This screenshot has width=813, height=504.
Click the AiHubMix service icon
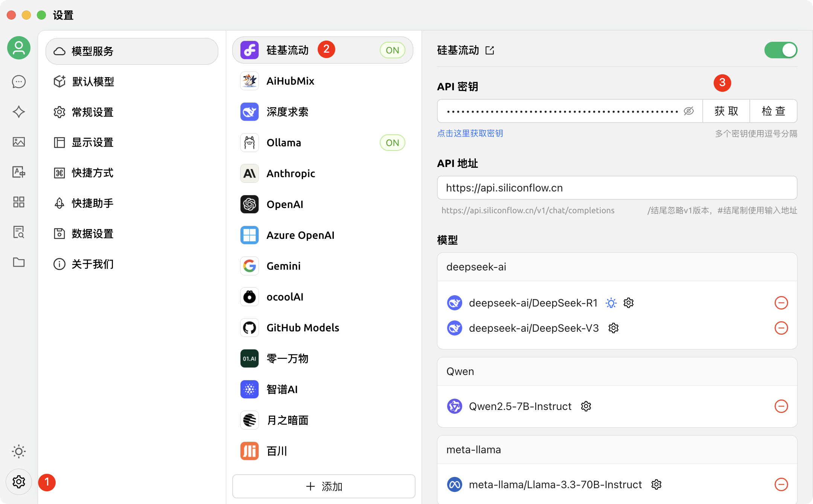(249, 81)
